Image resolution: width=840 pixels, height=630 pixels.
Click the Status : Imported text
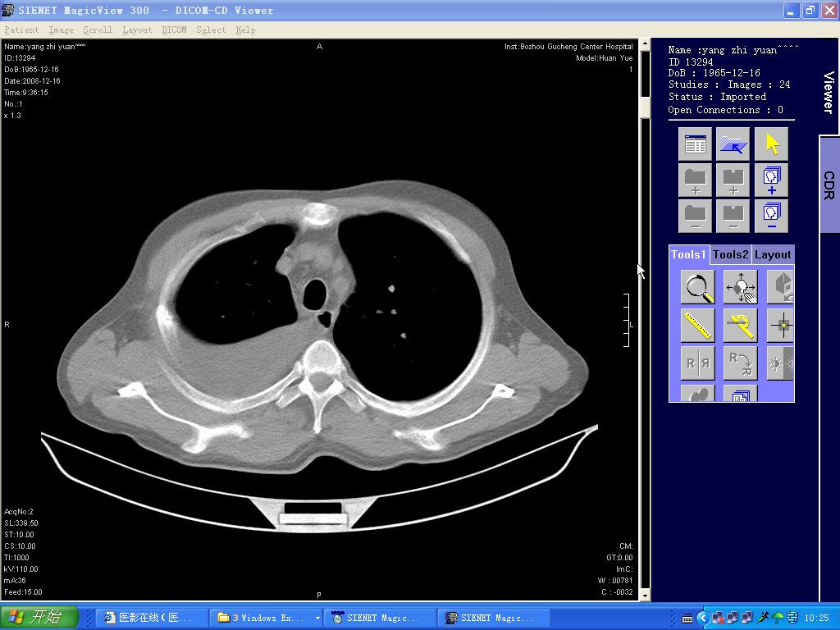pyautogui.click(x=717, y=97)
